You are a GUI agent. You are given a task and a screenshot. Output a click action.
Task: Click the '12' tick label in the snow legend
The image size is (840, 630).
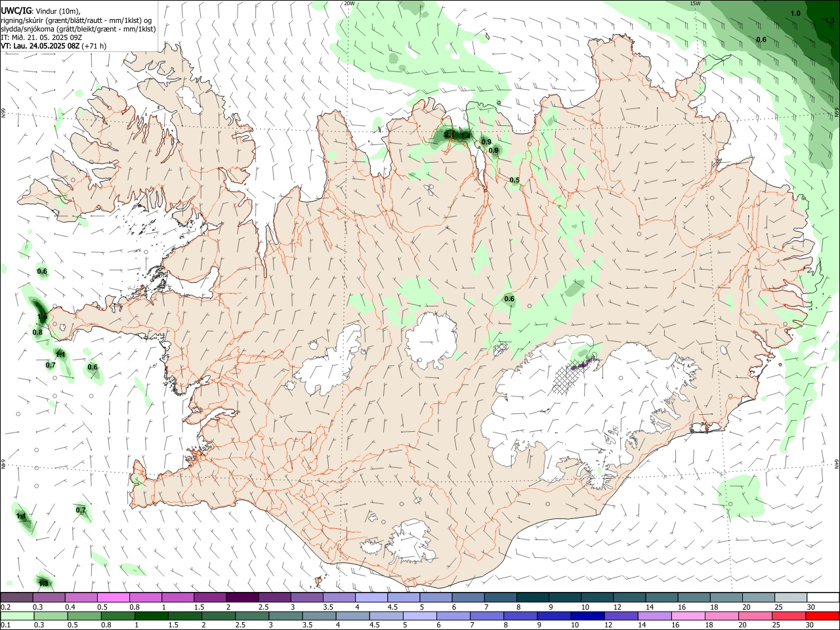pyautogui.click(x=618, y=607)
